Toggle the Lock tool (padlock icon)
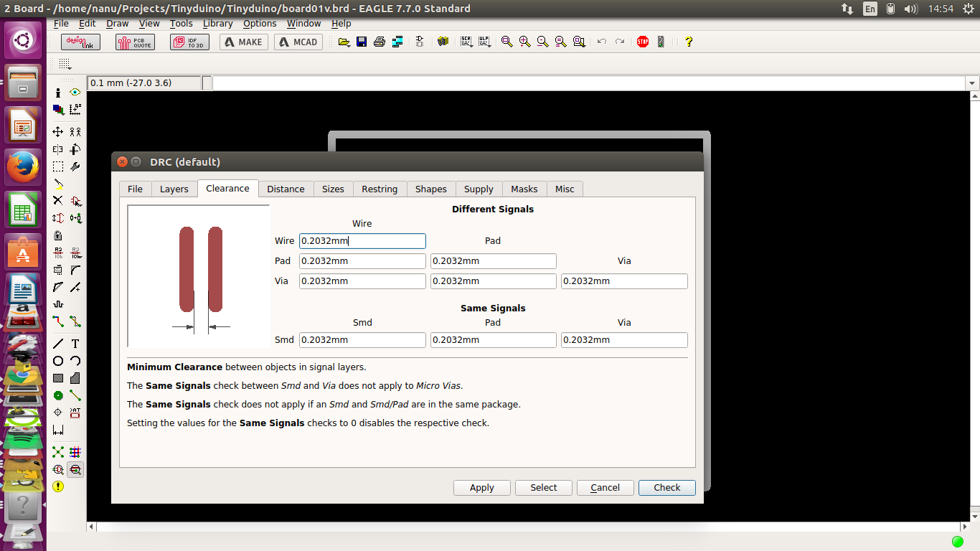This screenshot has width=980, height=551. point(58,235)
